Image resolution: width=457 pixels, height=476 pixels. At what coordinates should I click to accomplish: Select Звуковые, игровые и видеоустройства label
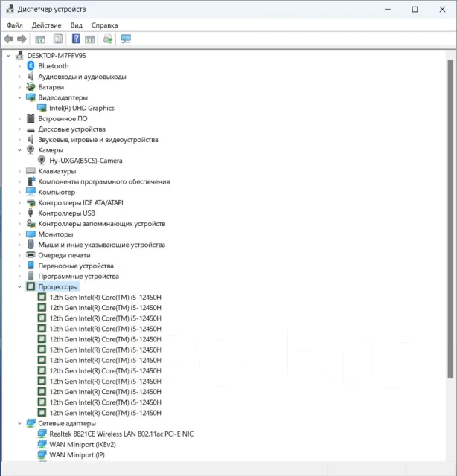tap(98, 140)
